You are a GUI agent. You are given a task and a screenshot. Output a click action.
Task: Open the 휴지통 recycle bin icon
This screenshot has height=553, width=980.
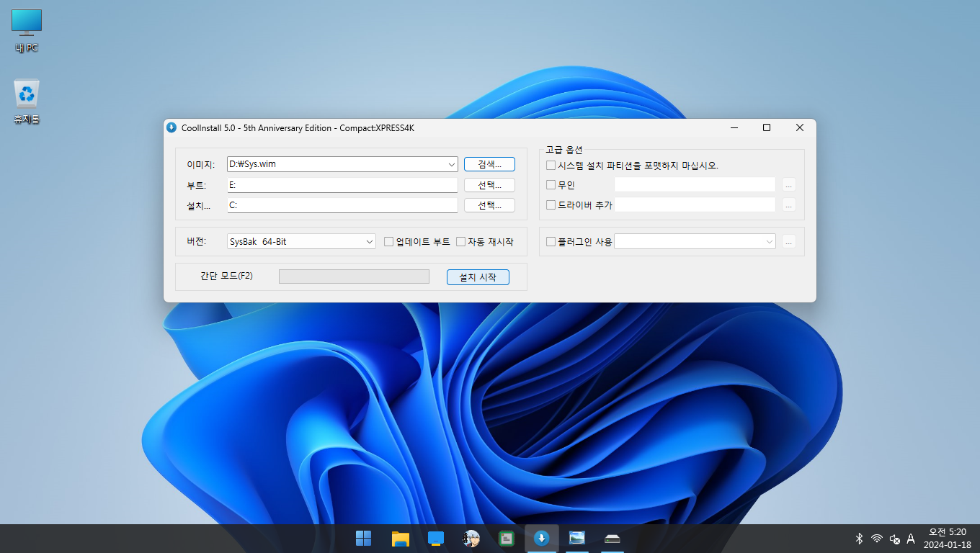click(x=27, y=102)
